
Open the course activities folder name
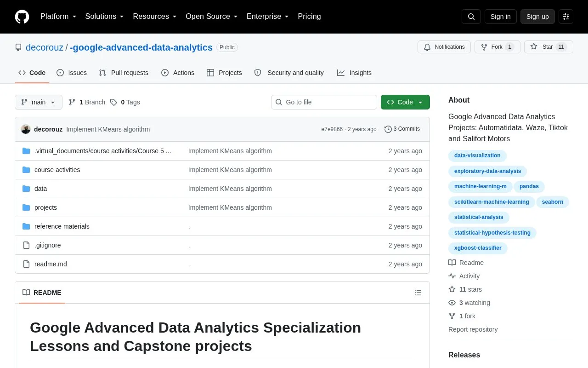coord(57,170)
